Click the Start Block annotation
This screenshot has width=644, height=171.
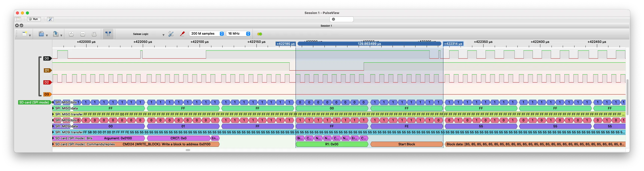pos(406,144)
